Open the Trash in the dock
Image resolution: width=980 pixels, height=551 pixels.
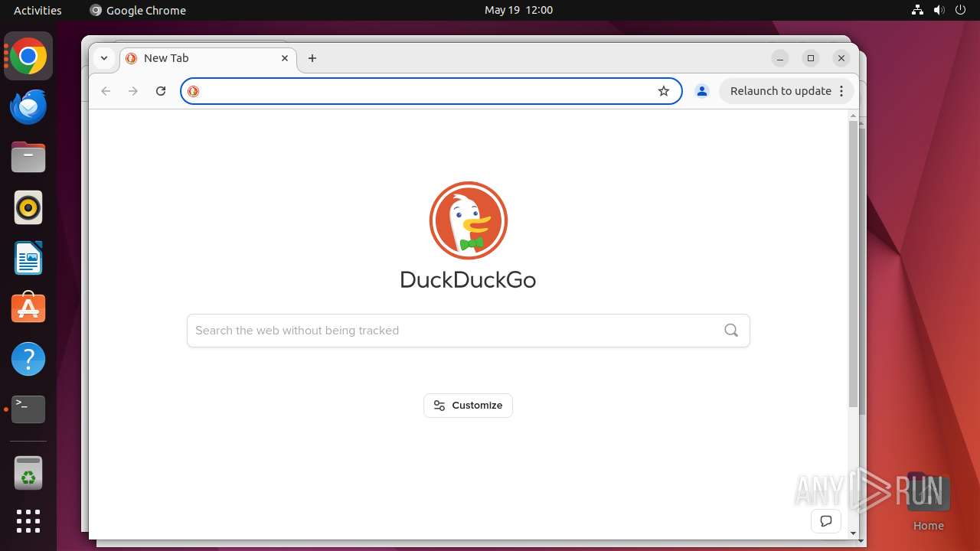tap(28, 473)
